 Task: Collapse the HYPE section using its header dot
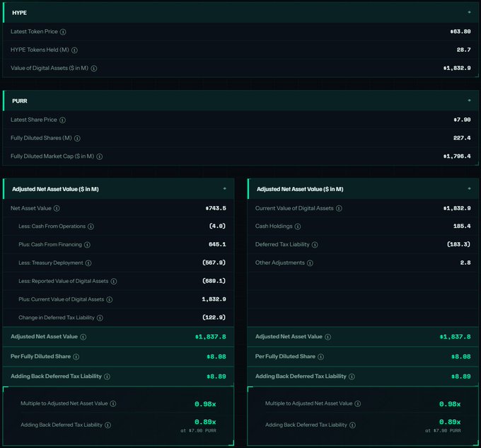coord(469,12)
